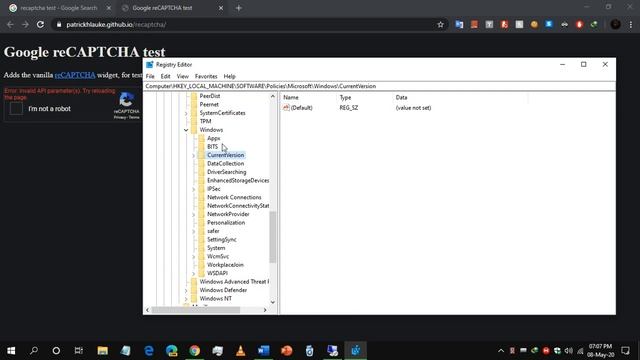This screenshot has height=360, width=640.
Task: Click the tree pane scroll down arrow
Action: click(273, 302)
